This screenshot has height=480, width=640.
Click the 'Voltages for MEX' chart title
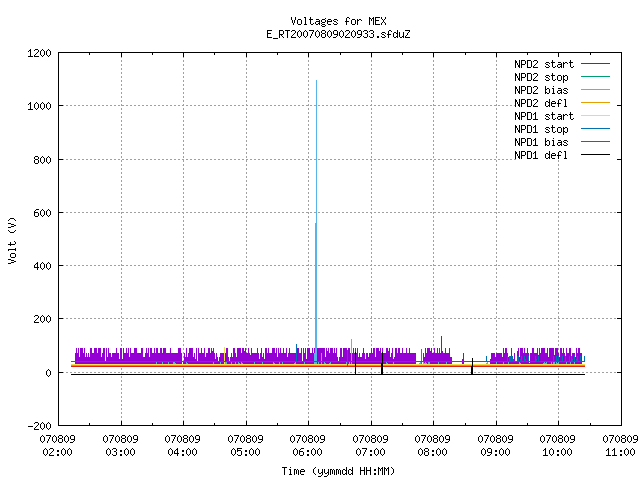(x=338, y=21)
